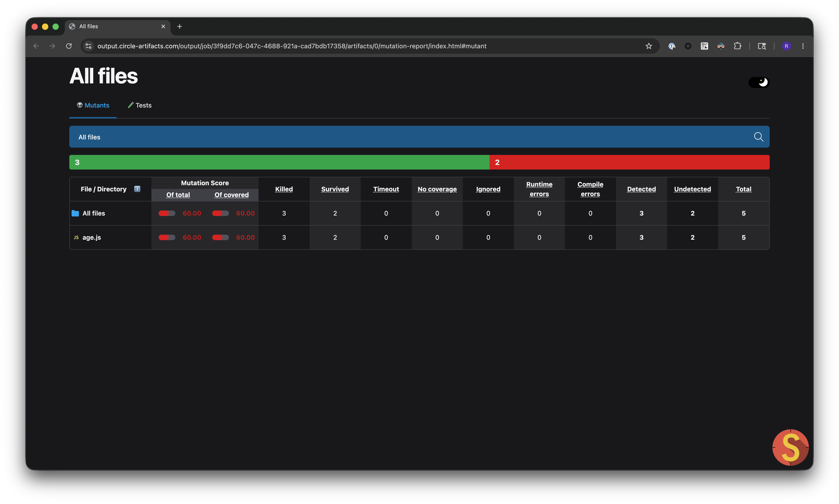Screen dimensions: 839x504
Task: Open Chrome three-dot menu
Action: pyautogui.click(x=803, y=46)
